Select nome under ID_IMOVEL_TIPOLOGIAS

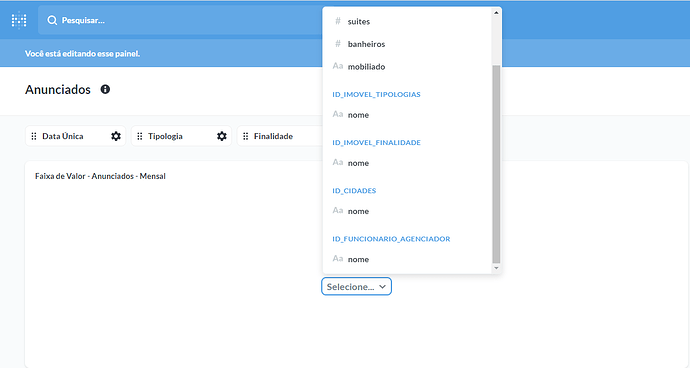(407, 115)
